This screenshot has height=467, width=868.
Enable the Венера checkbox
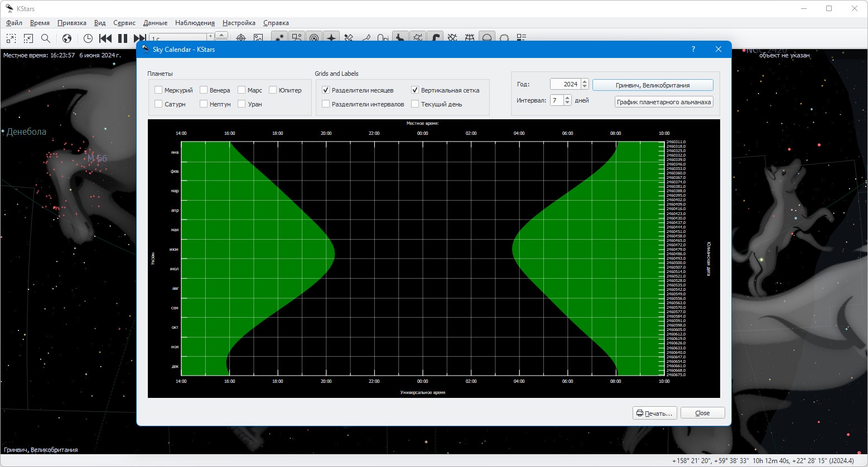point(204,90)
